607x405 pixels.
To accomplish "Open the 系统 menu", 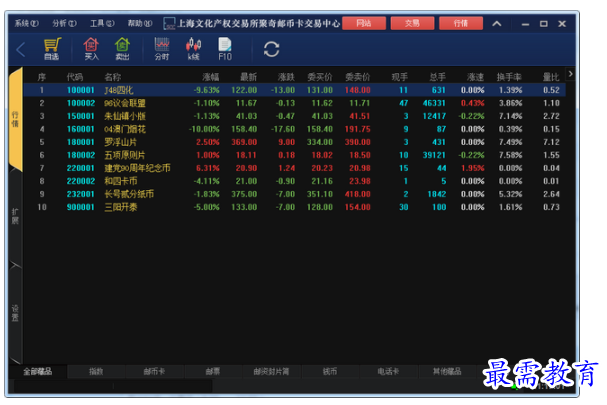I will point(26,24).
